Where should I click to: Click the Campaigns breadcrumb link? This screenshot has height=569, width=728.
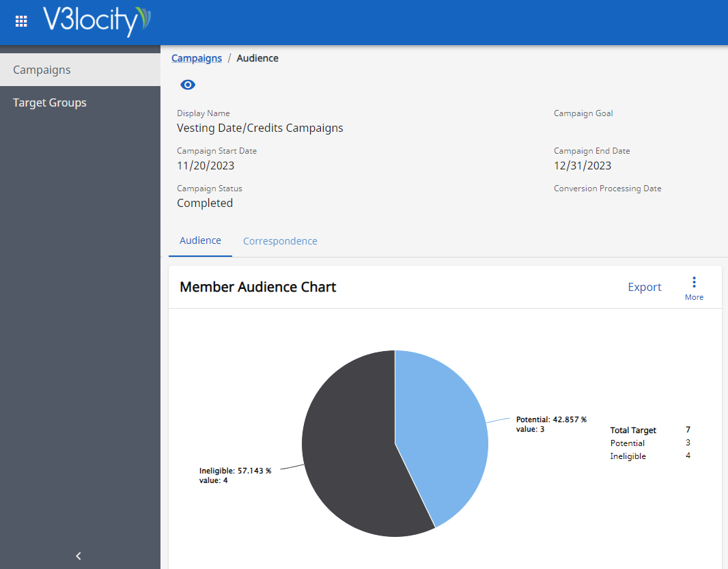tap(197, 58)
